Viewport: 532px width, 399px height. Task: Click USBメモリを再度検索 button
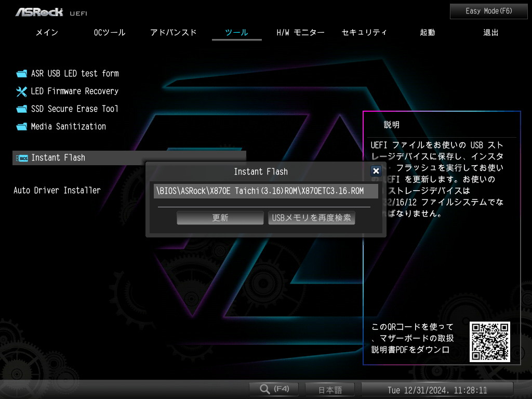pyautogui.click(x=312, y=218)
